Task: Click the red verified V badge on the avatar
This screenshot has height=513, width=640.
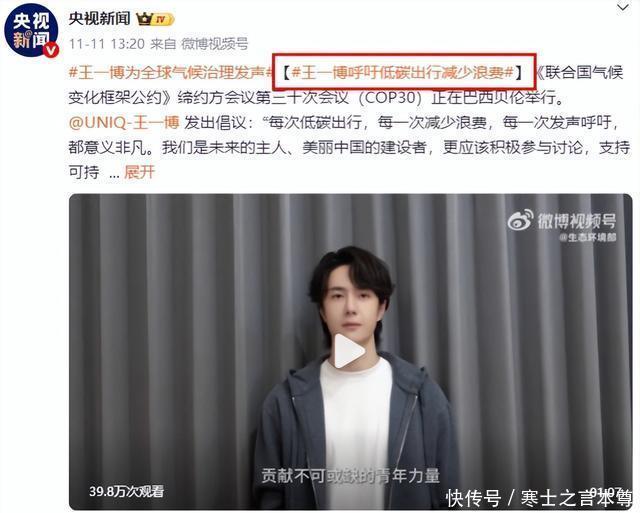Action: click(x=51, y=50)
